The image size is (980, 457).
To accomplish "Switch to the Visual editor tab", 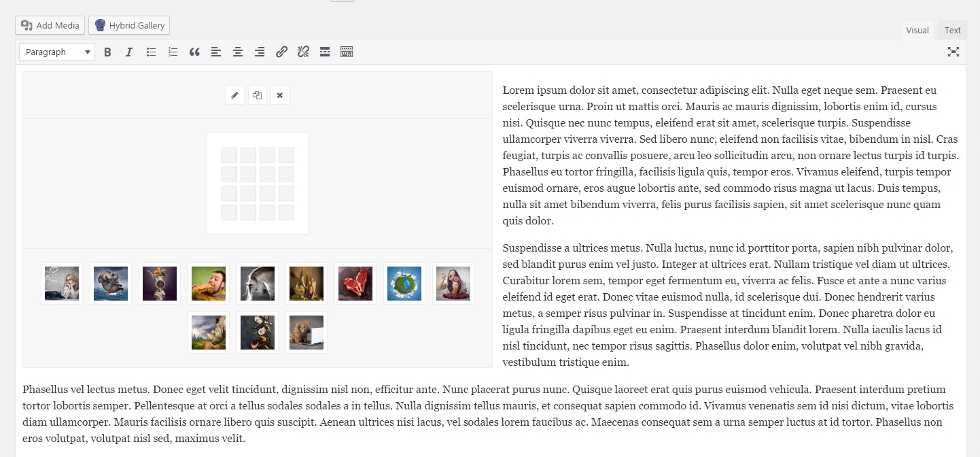I will pos(917,30).
